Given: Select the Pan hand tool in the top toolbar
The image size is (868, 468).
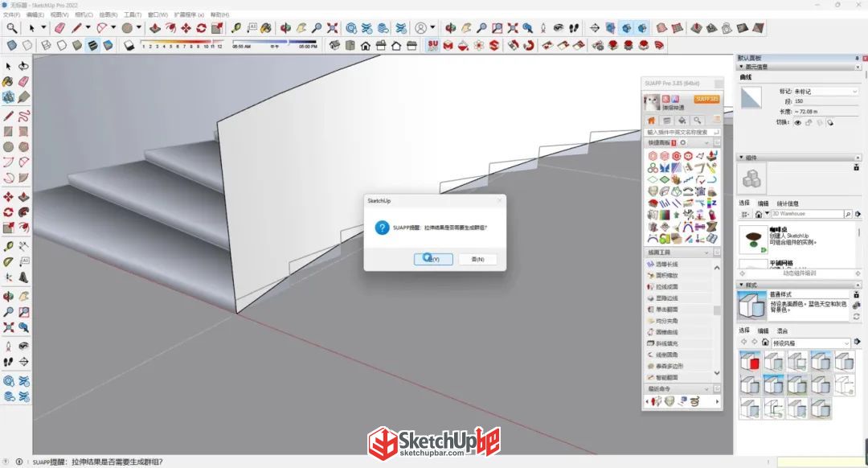Looking at the screenshot, I should click(x=301, y=27).
